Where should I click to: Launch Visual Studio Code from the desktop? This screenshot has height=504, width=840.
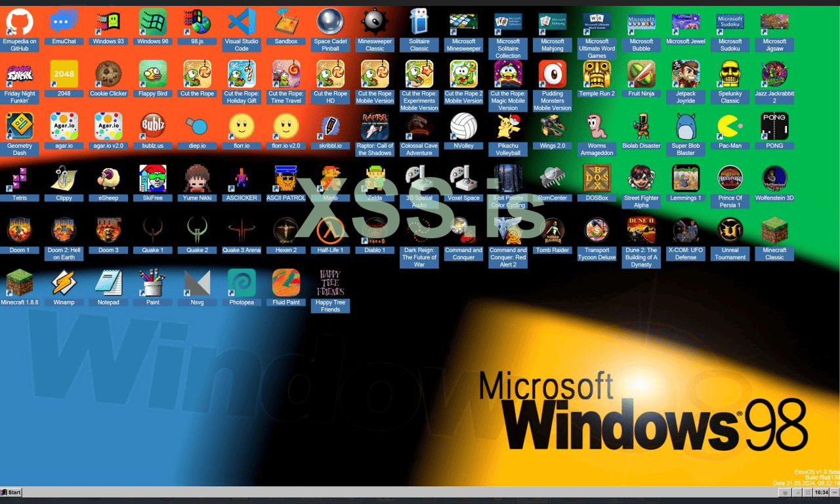pyautogui.click(x=241, y=22)
